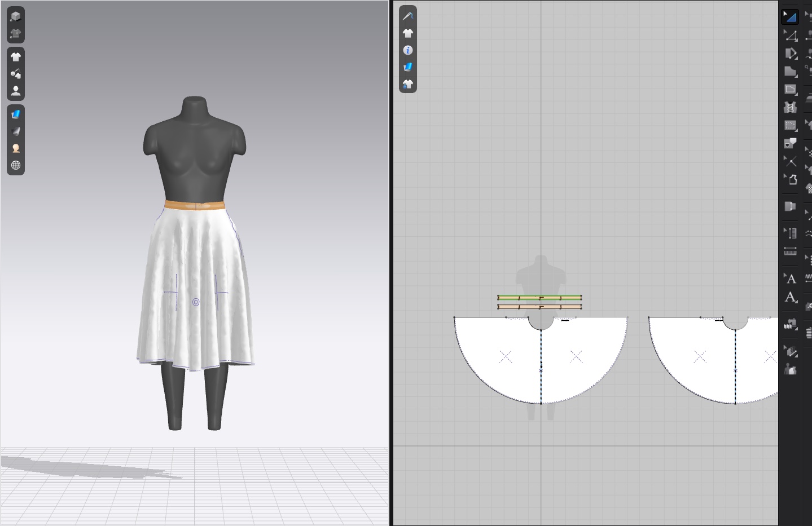Toggle garment display in 3D view
The image size is (812, 526).
pyautogui.click(x=16, y=57)
